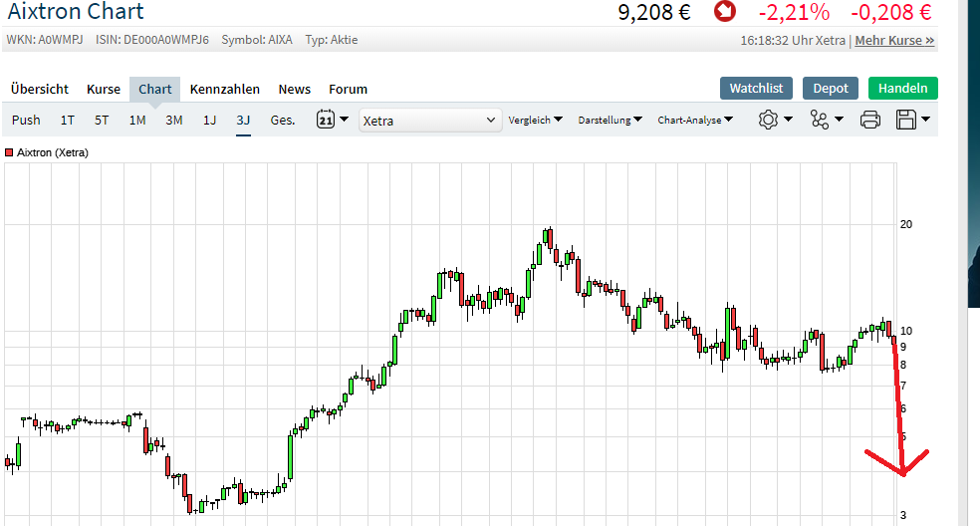The width and height of the screenshot is (980, 526).
Task: Select the 1J time range
Action: [209, 120]
